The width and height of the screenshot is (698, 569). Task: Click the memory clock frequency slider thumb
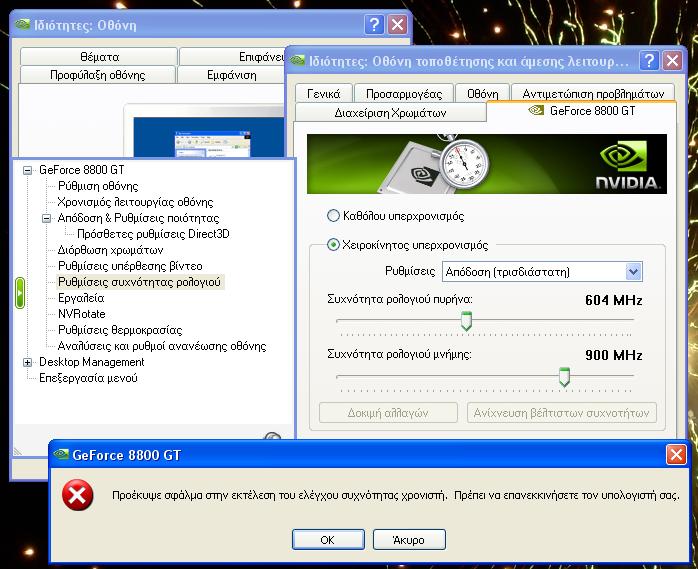point(564,377)
